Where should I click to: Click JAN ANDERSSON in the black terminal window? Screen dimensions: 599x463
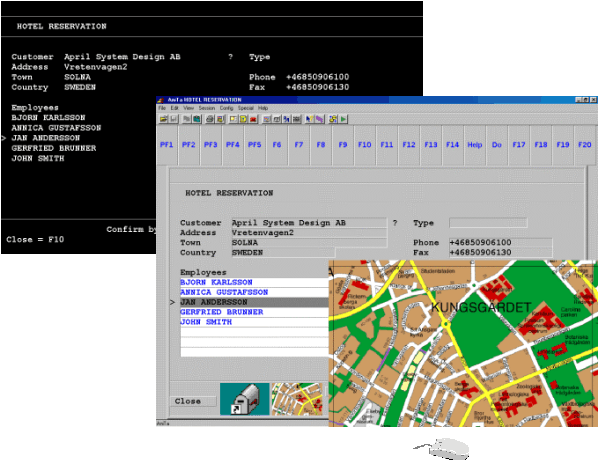[x=45, y=138]
